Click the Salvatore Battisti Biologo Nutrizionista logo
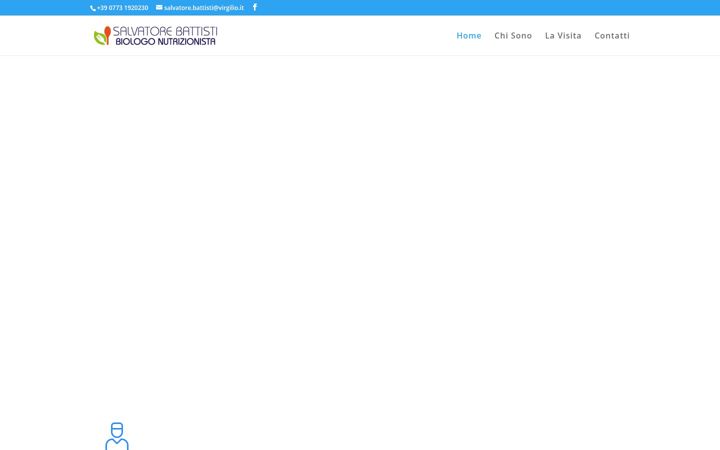This screenshot has height=450, width=720. (x=156, y=36)
